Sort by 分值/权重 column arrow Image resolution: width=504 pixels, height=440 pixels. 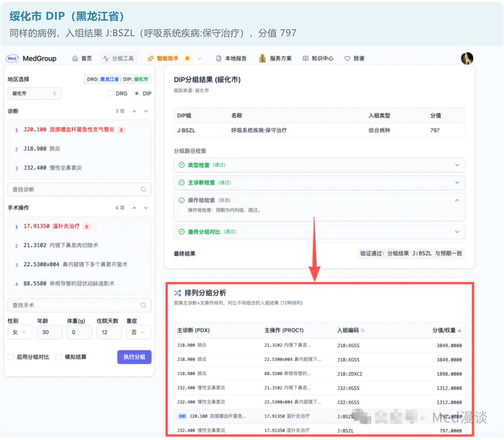pyautogui.click(x=460, y=330)
